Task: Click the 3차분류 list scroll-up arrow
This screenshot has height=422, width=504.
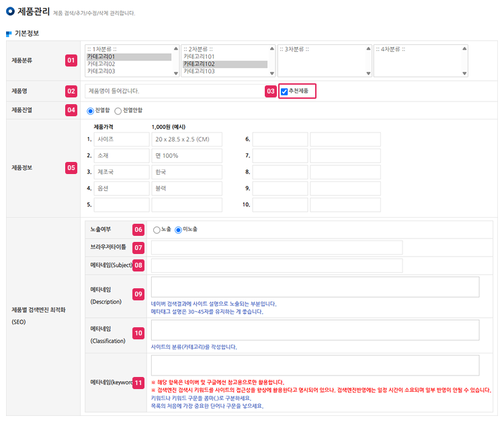Action: coord(368,49)
